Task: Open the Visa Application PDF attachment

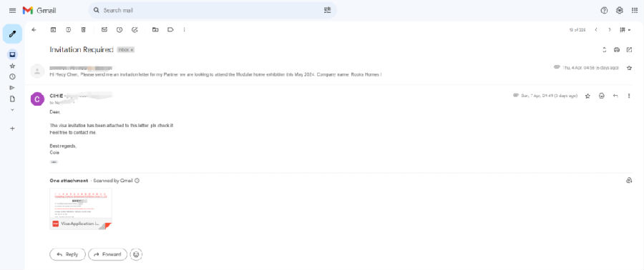Action: pyautogui.click(x=81, y=209)
